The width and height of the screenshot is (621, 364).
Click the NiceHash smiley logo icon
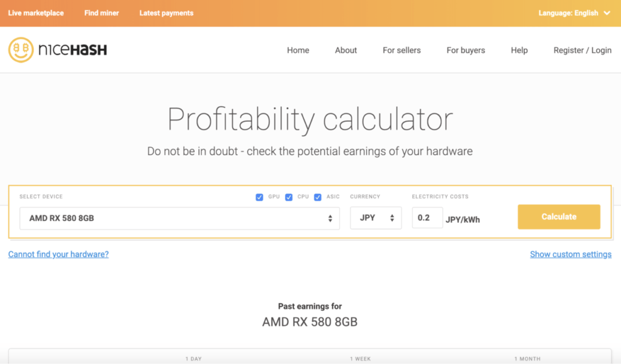[21, 50]
